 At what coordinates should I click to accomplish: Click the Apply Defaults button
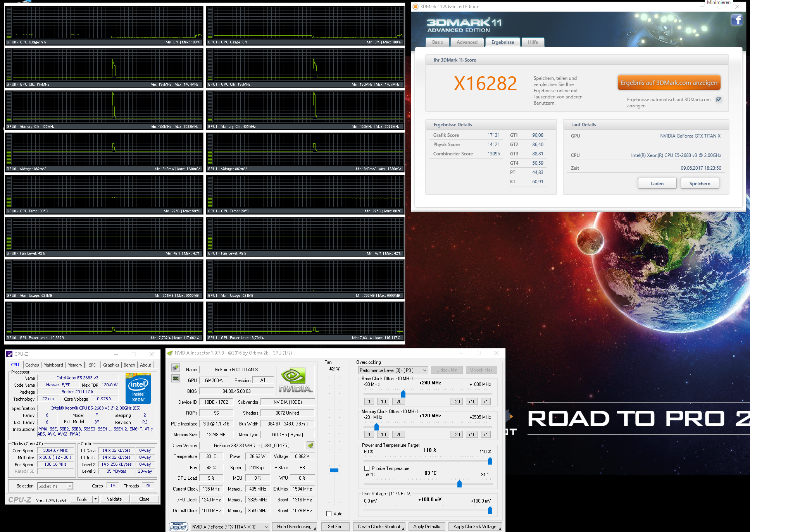point(427,527)
